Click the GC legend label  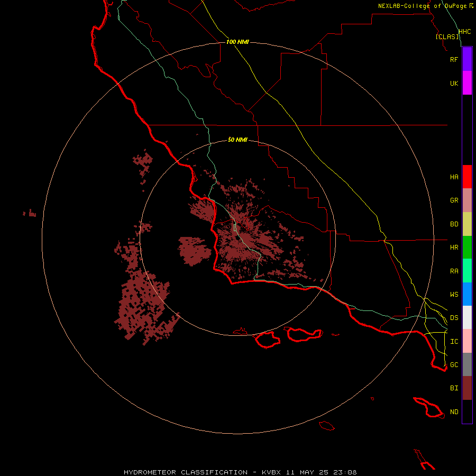[x=454, y=365]
